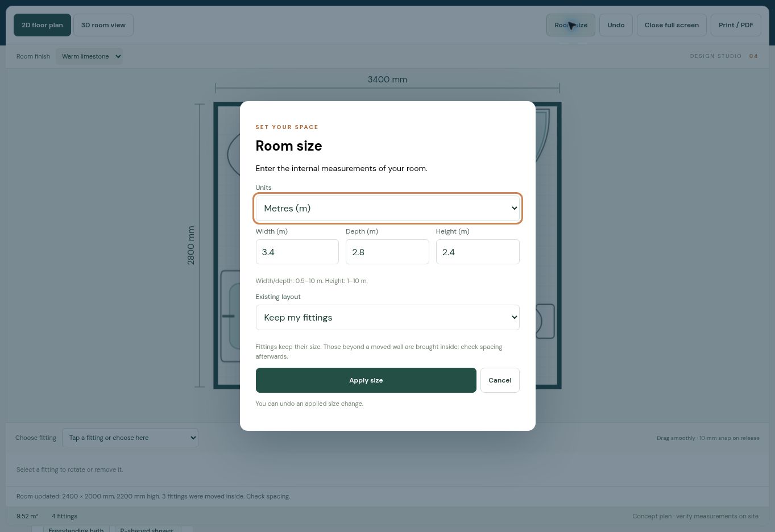The width and height of the screenshot is (775, 532).
Task: Open the Units dropdown showing Metres
Action: pos(387,208)
